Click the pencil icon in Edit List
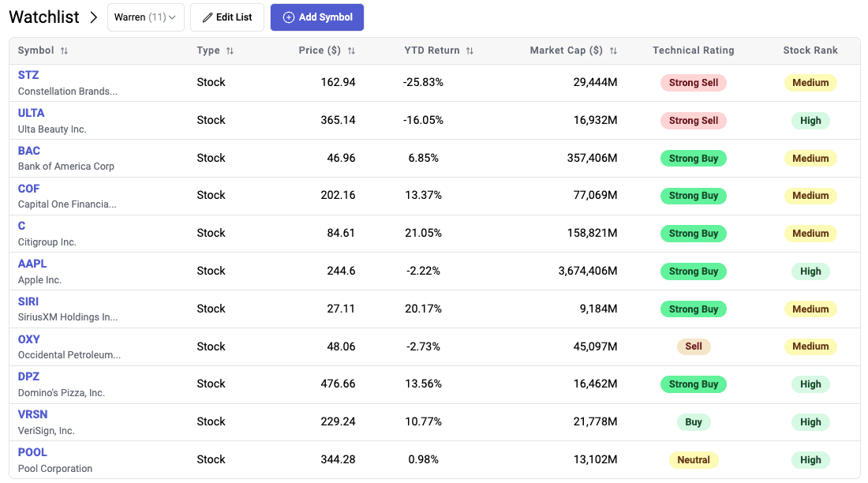This screenshot has height=483, width=868. coord(208,17)
